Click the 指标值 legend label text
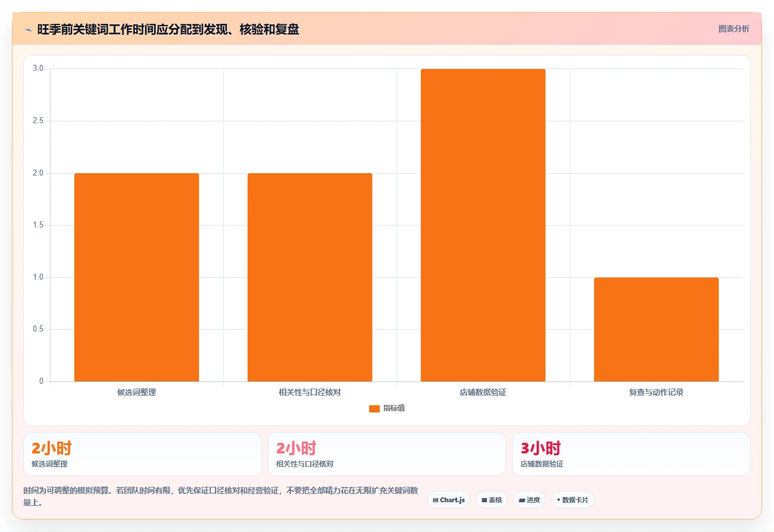The height and width of the screenshot is (532, 774). click(x=394, y=408)
